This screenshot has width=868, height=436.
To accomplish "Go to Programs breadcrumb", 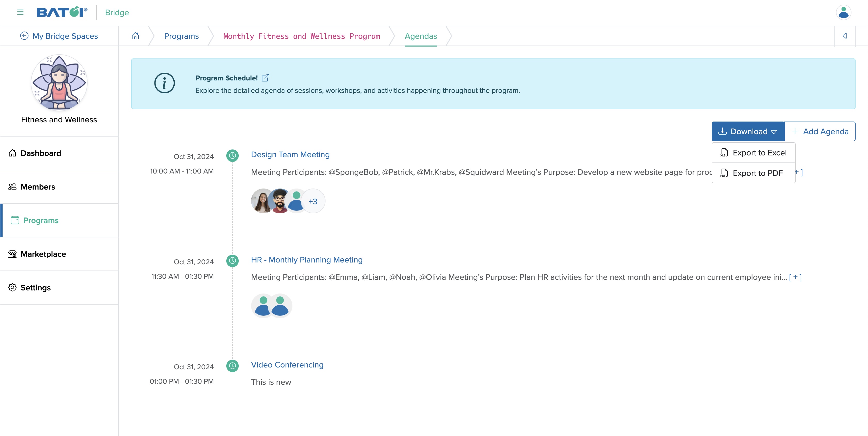I will [181, 36].
